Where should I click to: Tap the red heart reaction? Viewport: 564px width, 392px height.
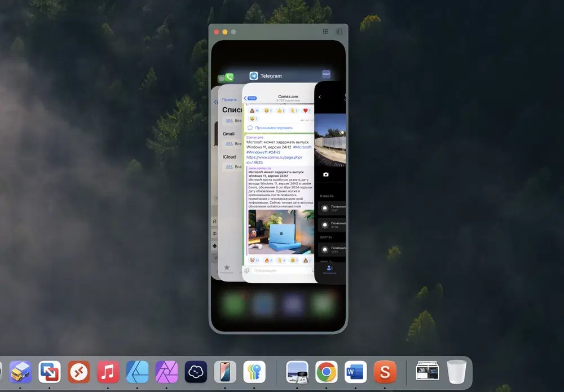point(307,111)
